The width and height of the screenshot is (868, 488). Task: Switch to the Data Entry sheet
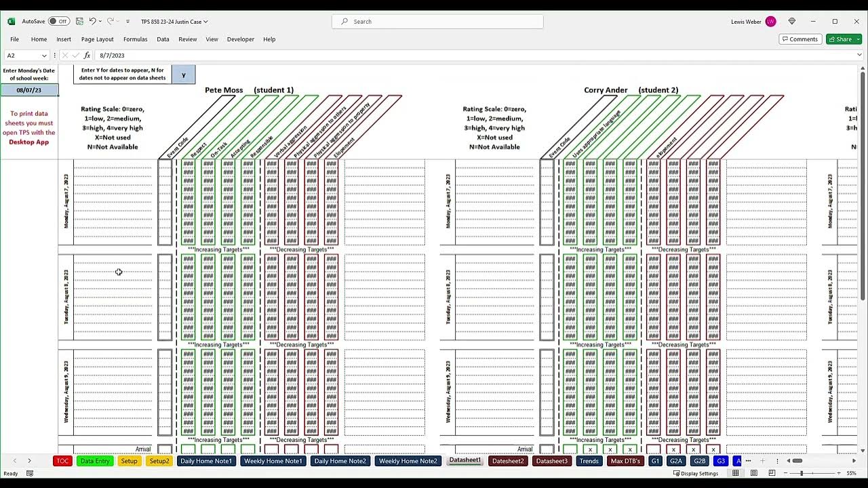95,461
